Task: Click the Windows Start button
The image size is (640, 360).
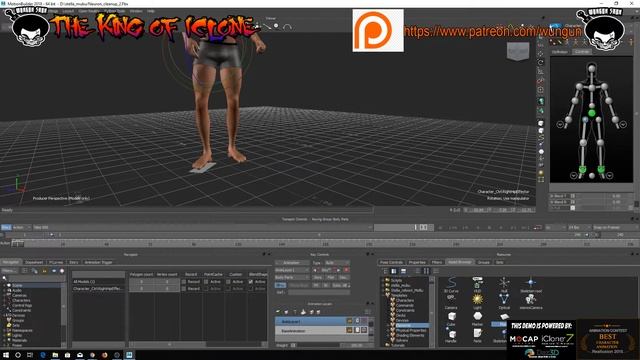Action: (x=6, y=355)
